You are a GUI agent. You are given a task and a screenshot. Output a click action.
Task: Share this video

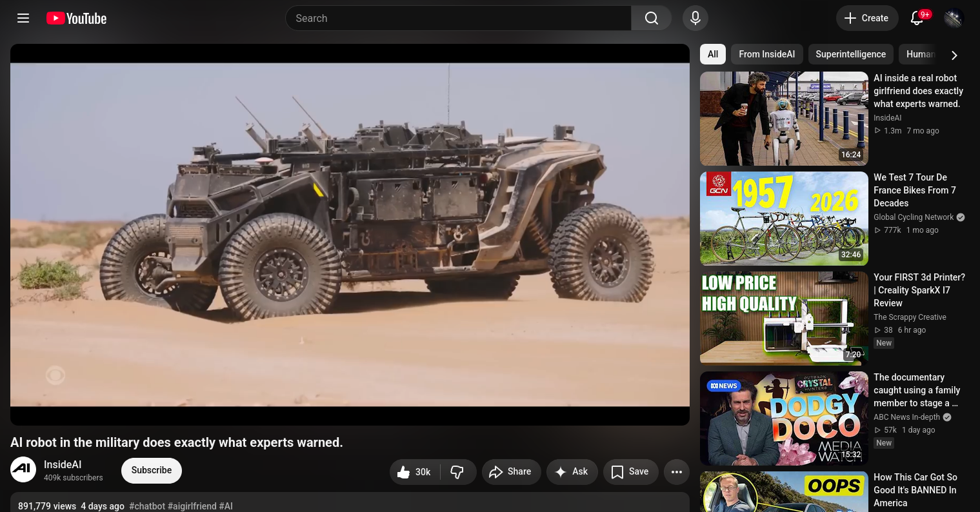click(x=510, y=472)
